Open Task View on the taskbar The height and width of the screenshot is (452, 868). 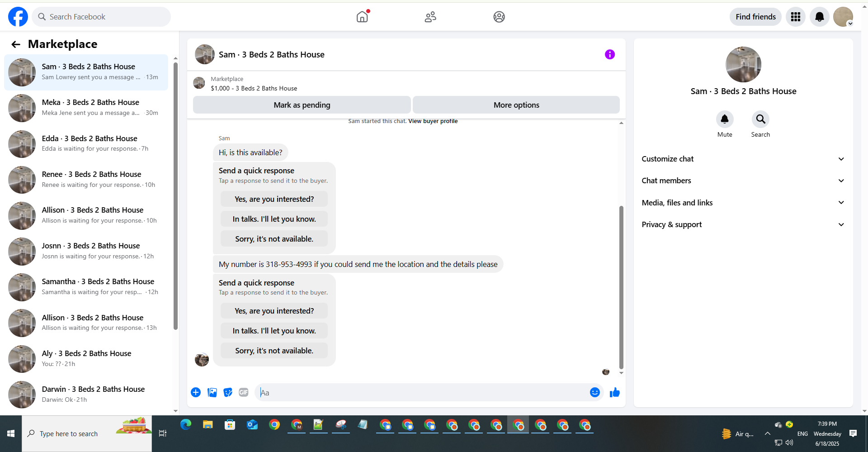click(163, 433)
